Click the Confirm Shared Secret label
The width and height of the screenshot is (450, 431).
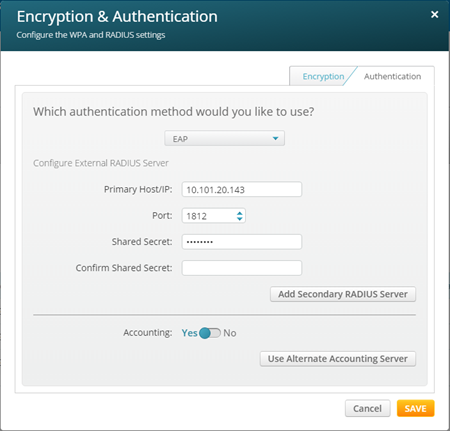pyautogui.click(x=124, y=268)
